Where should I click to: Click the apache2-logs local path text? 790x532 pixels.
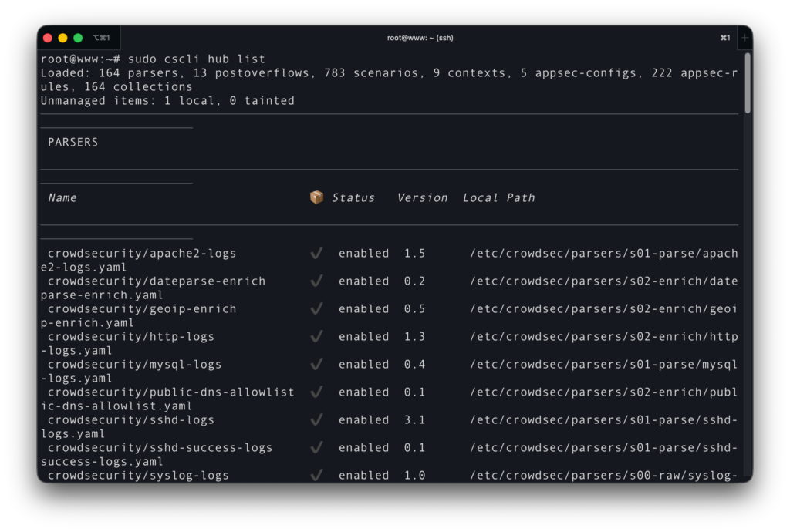tap(603, 253)
